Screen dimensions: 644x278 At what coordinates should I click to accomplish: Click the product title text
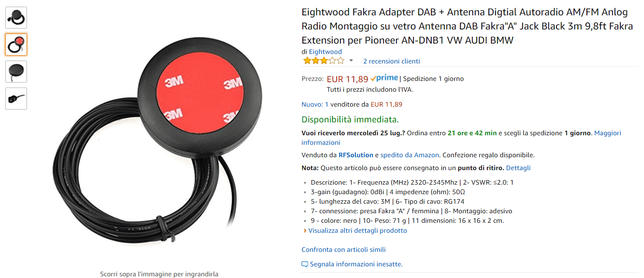467,27
